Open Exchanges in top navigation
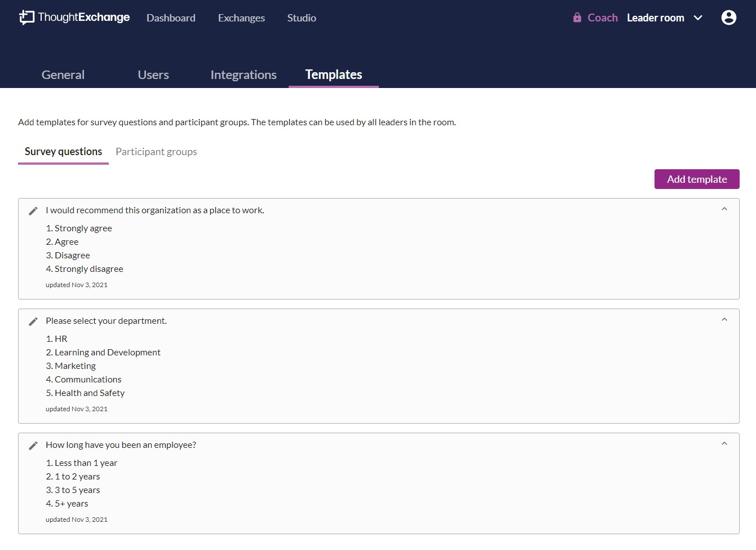Viewport: 756px width, 550px height. point(241,18)
